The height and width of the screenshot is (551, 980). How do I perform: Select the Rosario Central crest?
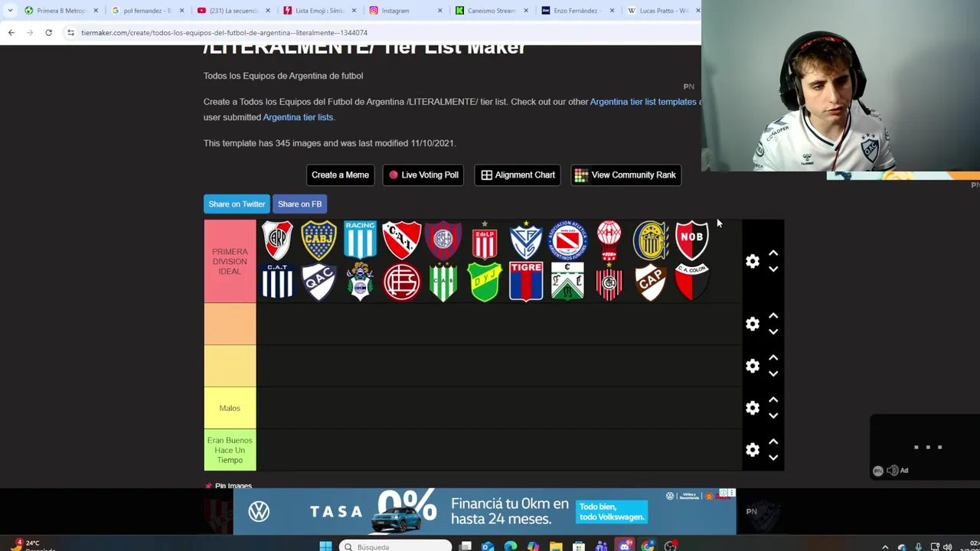pos(651,240)
